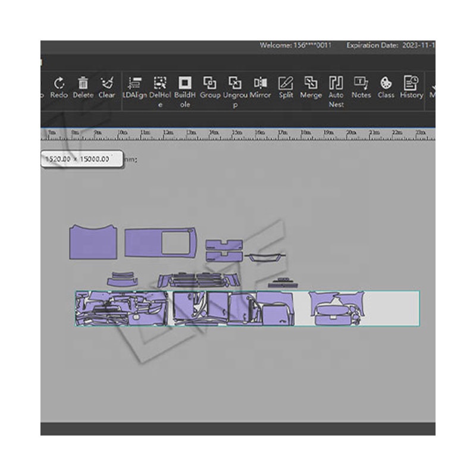Open the History panel
The width and height of the screenshot is (476, 476).
pos(411,83)
